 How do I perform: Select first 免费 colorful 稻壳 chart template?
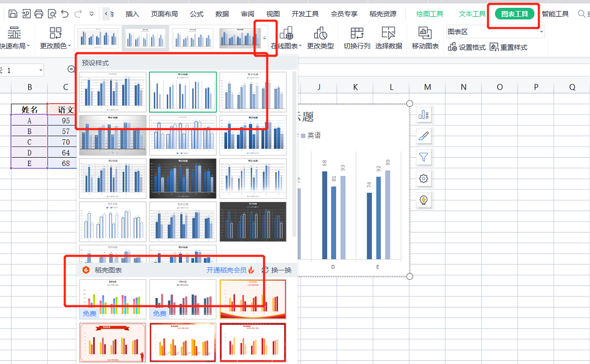click(x=113, y=299)
